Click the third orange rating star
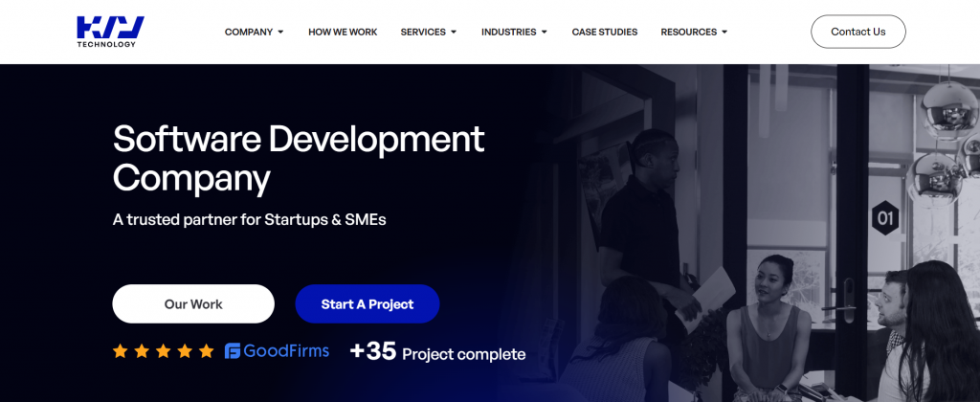Image resolution: width=980 pixels, height=402 pixels. point(163,350)
